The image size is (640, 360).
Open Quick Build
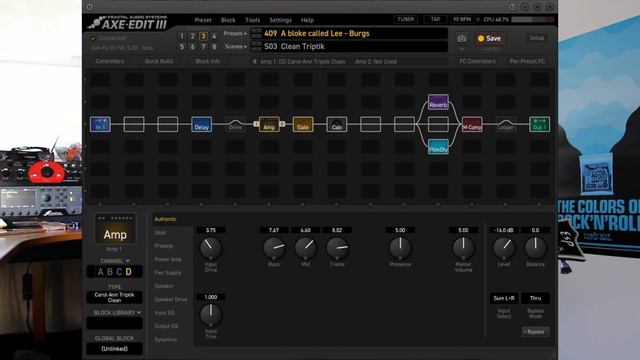tap(159, 61)
